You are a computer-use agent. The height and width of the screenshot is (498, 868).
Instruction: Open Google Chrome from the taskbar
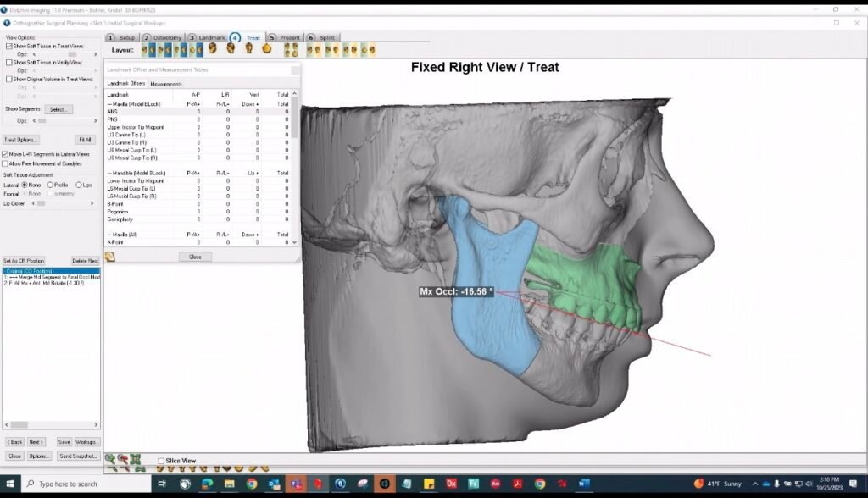[252, 484]
